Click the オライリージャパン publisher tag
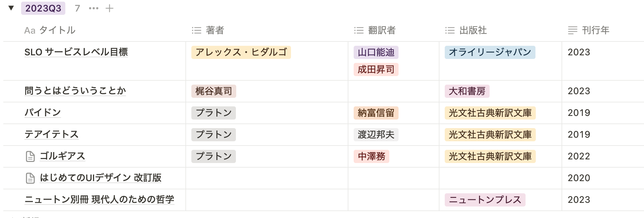644x218 pixels. (490, 52)
